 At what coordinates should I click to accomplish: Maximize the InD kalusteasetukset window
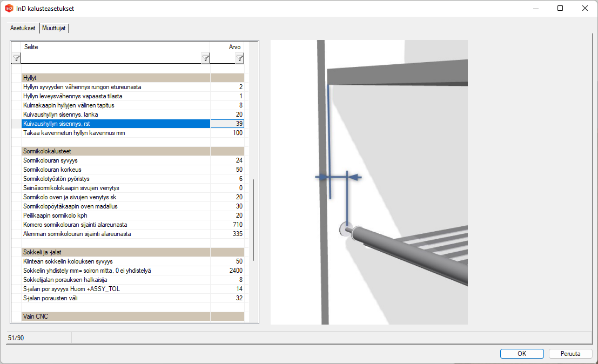(x=560, y=9)
